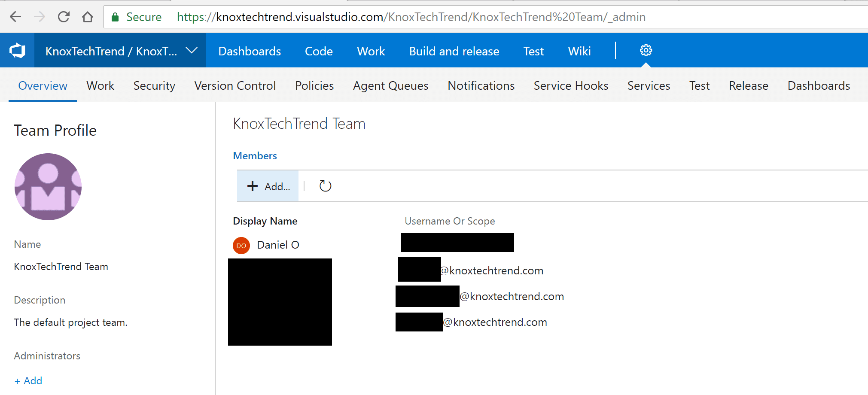Reload the page with browser refresh icon
The width and height of the screenshot is (868, 395).
coord(64,17)
